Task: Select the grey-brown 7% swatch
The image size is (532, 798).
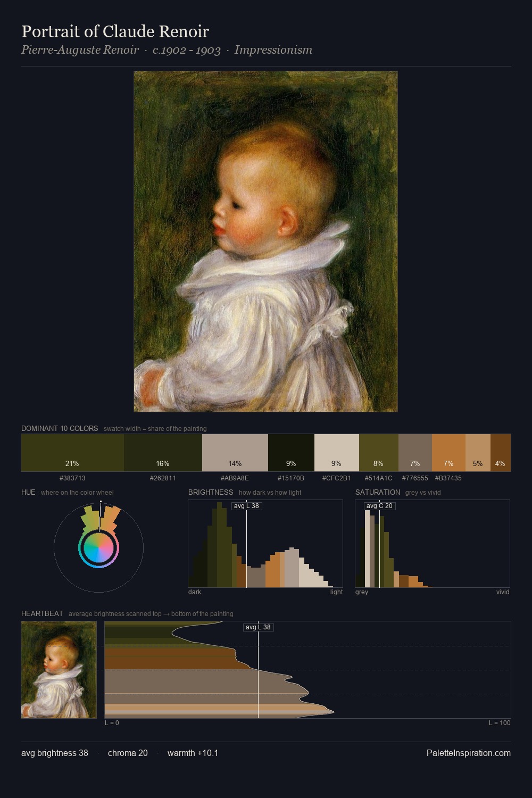Action: pos(415,453)
